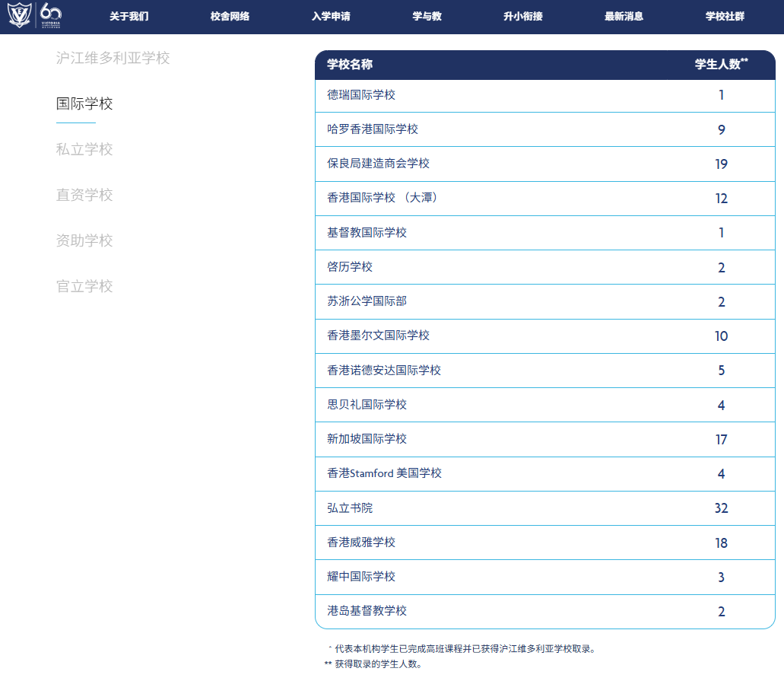
Task: Open the 升小衔接 menu
Action: click(x=523, y=17)
